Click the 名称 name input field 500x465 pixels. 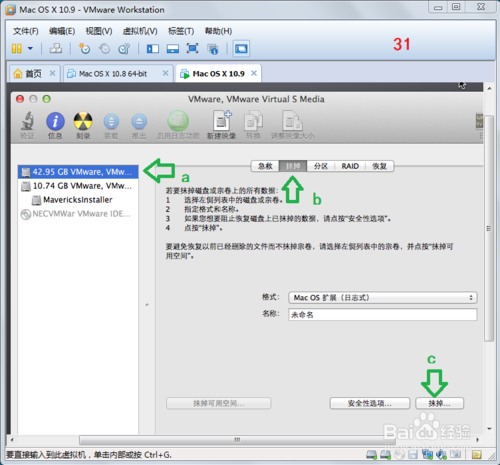[383, 315]
